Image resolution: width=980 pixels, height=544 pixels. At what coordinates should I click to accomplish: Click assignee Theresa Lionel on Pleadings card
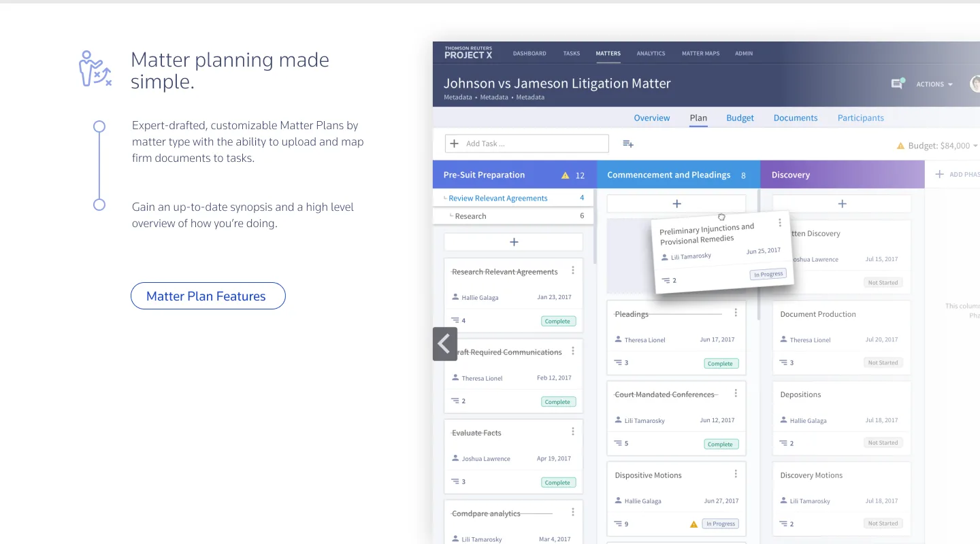pos(640,339)
